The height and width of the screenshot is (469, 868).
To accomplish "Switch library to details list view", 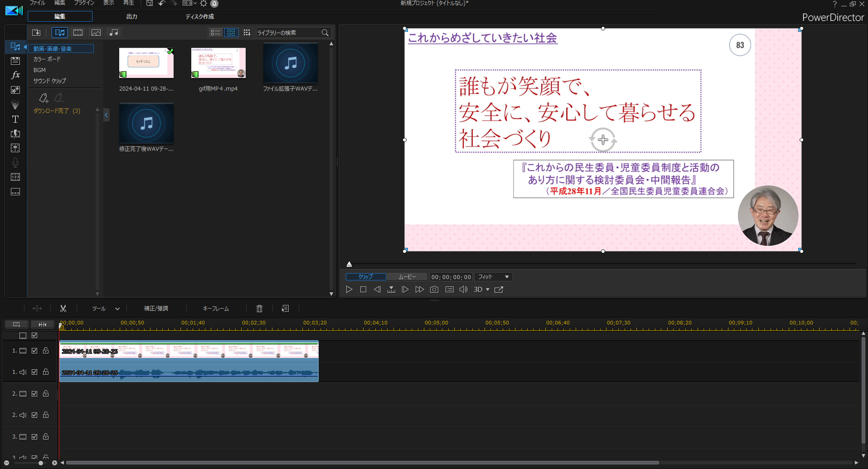I will (x=216, y=33).
